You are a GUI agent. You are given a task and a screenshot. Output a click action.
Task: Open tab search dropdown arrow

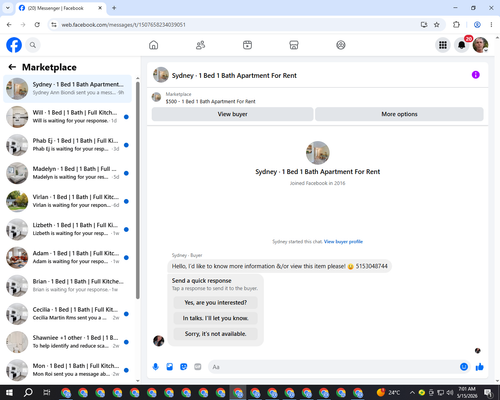click(8, 8)
